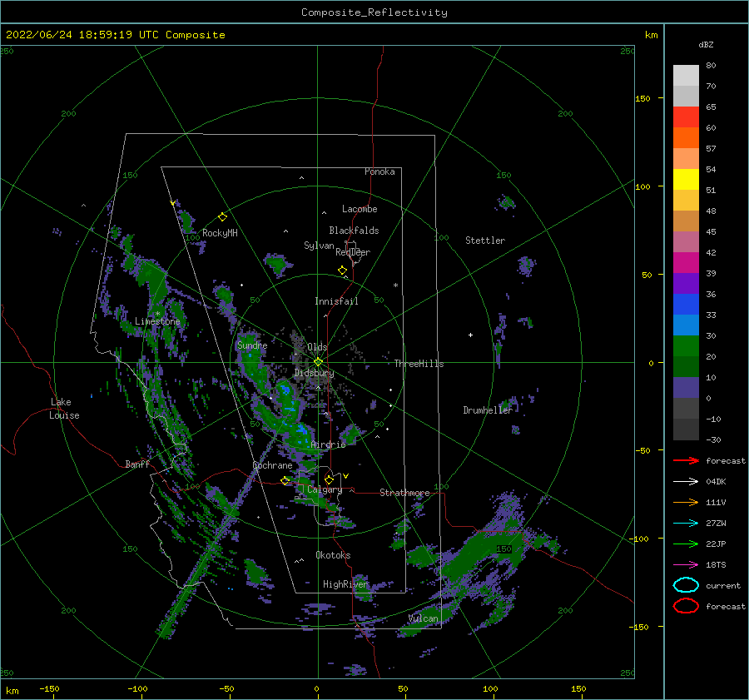Click the Lake Louise label
Image resolution: width=749 pixels, height=700 pixels.
tap(64, 409)
